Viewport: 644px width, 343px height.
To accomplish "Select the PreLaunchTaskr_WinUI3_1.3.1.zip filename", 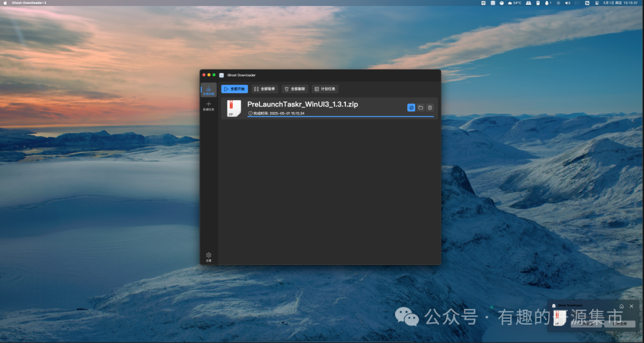I will [x=302, y=104].
